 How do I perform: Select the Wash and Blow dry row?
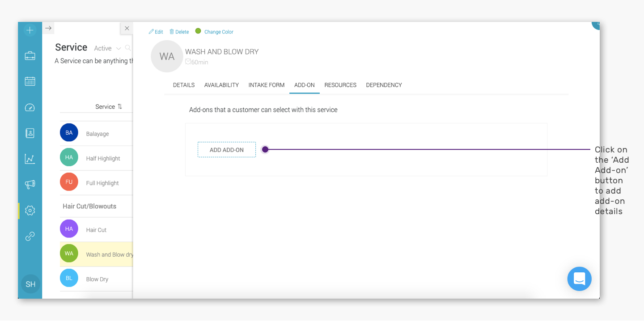coord(97,254)
